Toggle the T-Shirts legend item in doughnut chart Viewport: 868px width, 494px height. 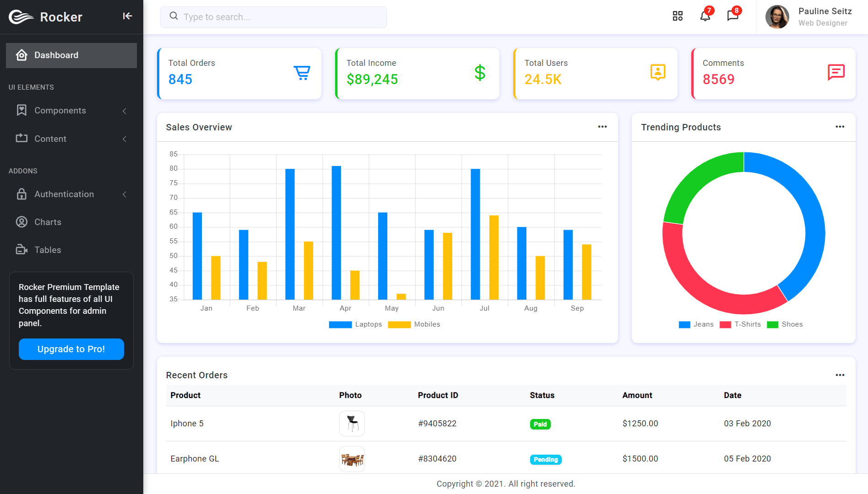point(740,324)
